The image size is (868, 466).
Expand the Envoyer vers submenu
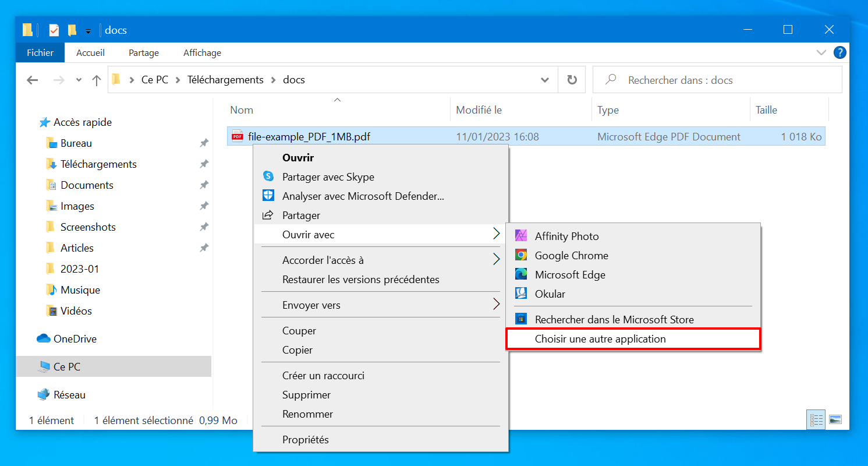point(381,305)
